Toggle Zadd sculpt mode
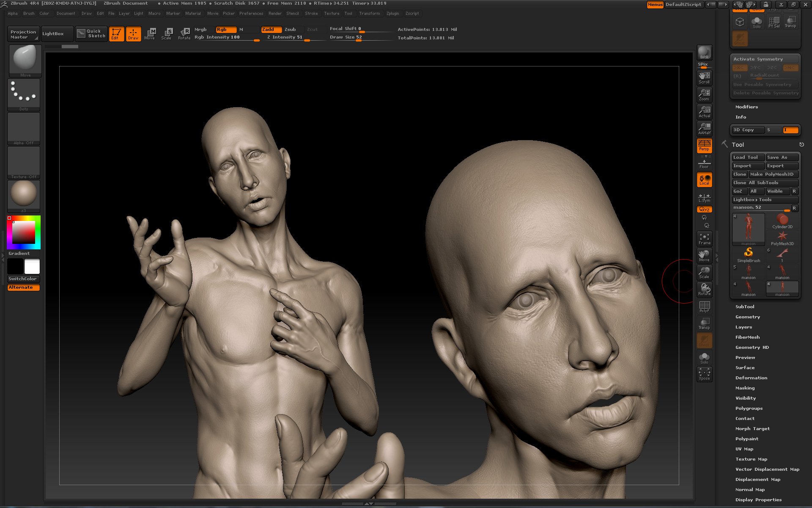Image resolution: width=812 pixels, height=508 pixels. click(x=271, y=30)
